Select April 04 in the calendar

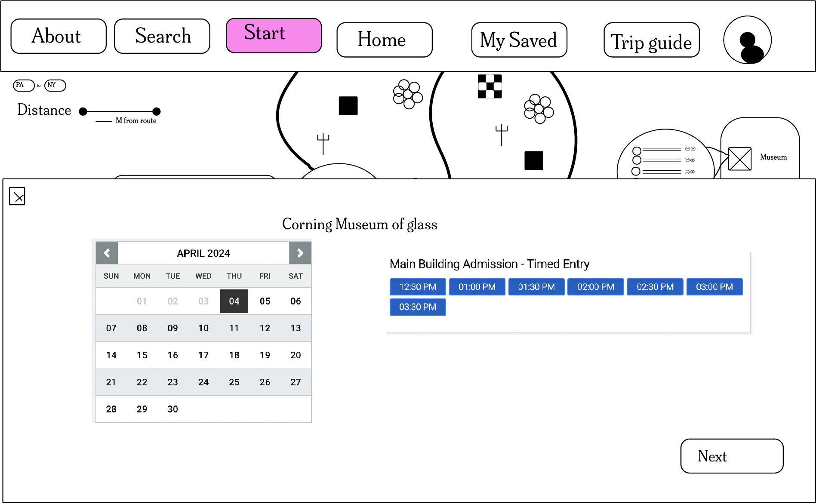click(x=234, y=301)
